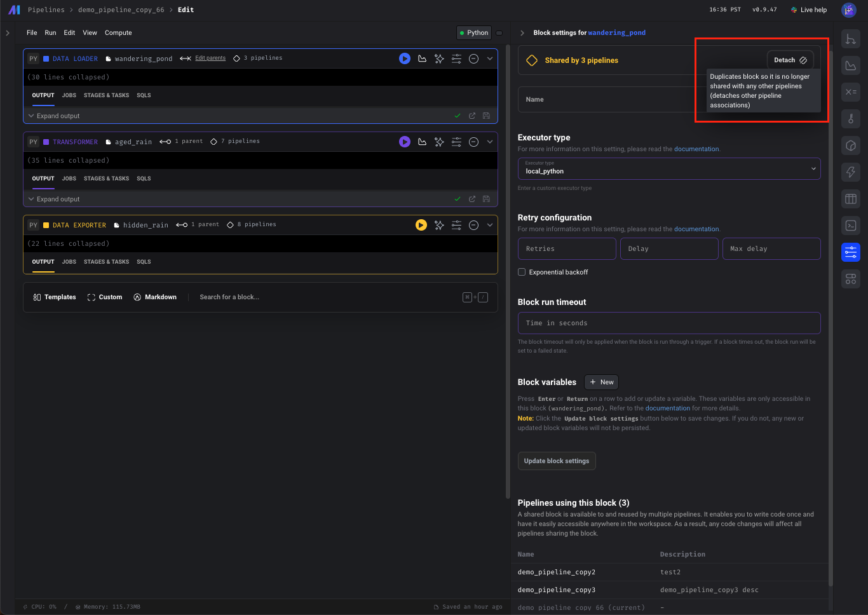
Task: Open the dependency tree view in the sidebar
Action: 851,39
